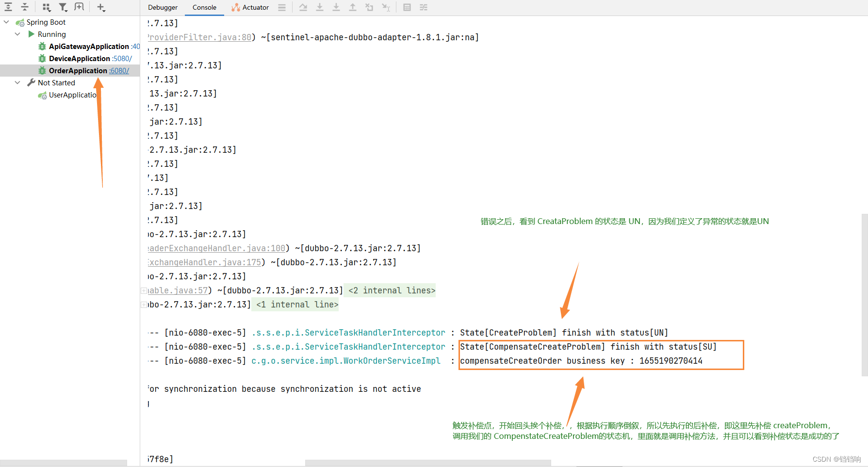Click the Spring Boot leaf icon

(x=20, y=22)
